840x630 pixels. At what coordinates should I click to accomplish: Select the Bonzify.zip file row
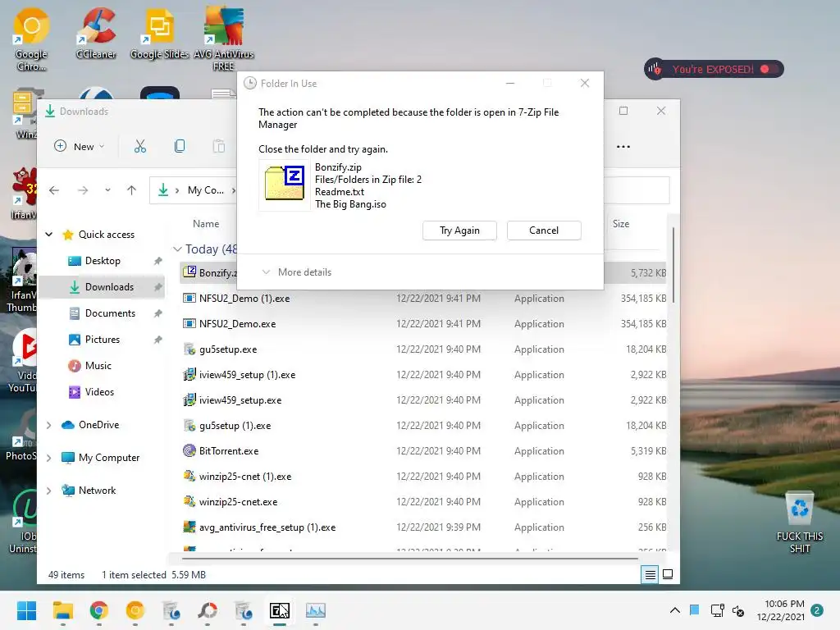coord(423,272)
